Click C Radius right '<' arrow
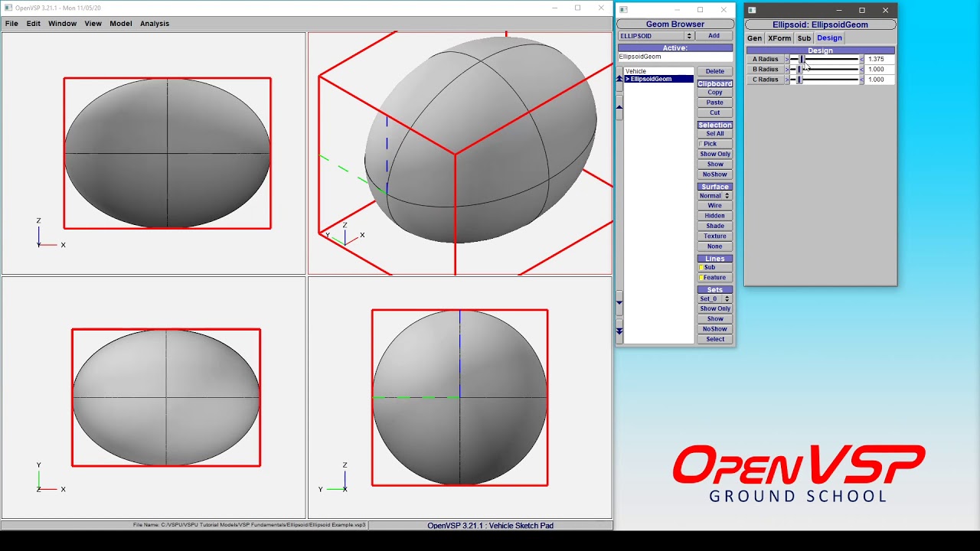Image resolution: width=980 pixels, height=551 pixels. [x=861, y=80]
